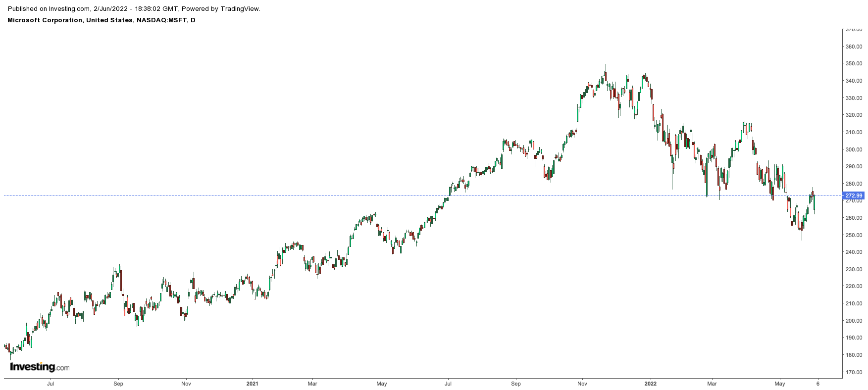
Task: Select the 210.00 price axis label
Action: [854, 303]
